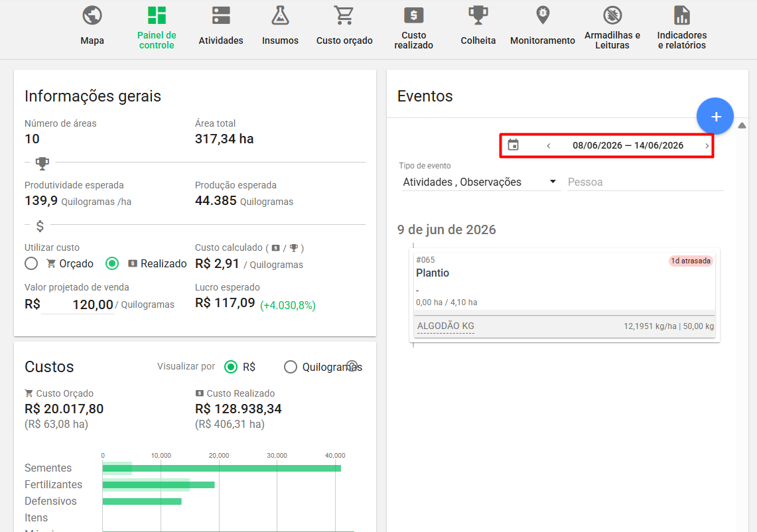Switch to the Custo orçado tab
Viewport: 757px width, 532px height.
344,40
